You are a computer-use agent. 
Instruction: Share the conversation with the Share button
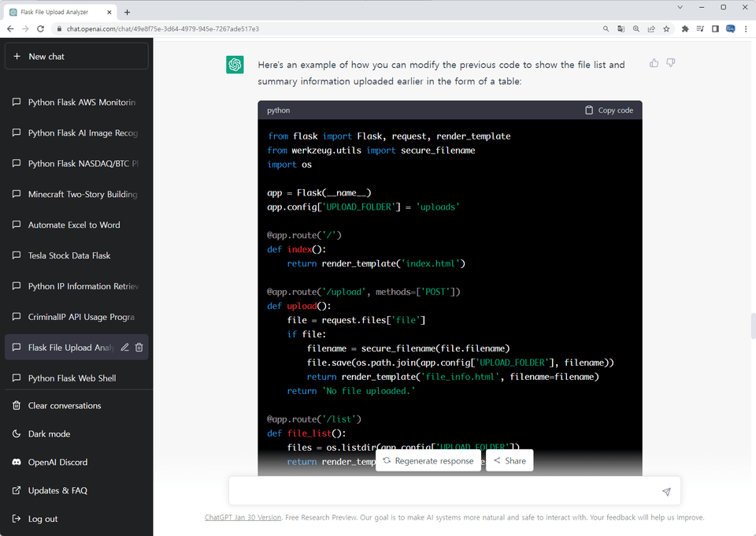click(510, 461)
